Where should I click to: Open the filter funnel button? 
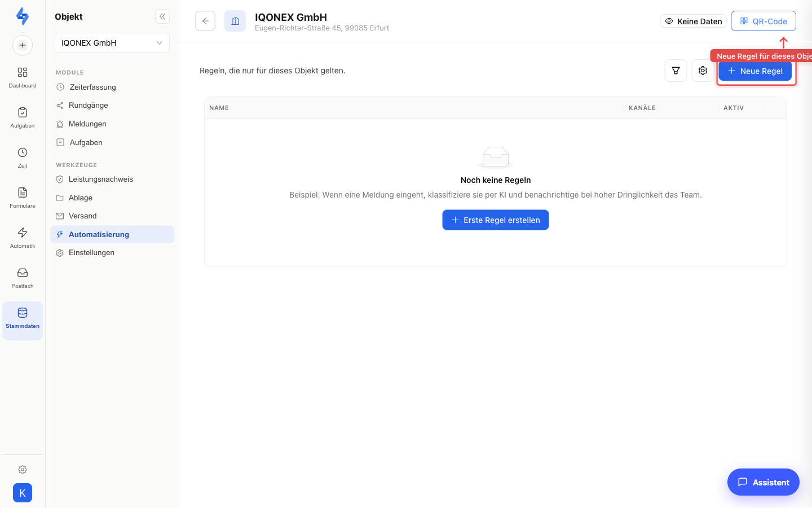pyautogui.click(x=676, y=71)
